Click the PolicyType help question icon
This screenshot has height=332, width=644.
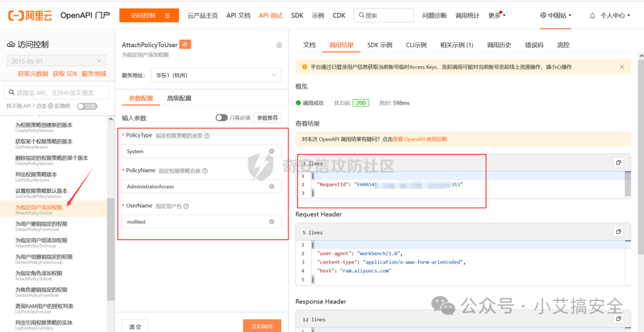[207, 136]
